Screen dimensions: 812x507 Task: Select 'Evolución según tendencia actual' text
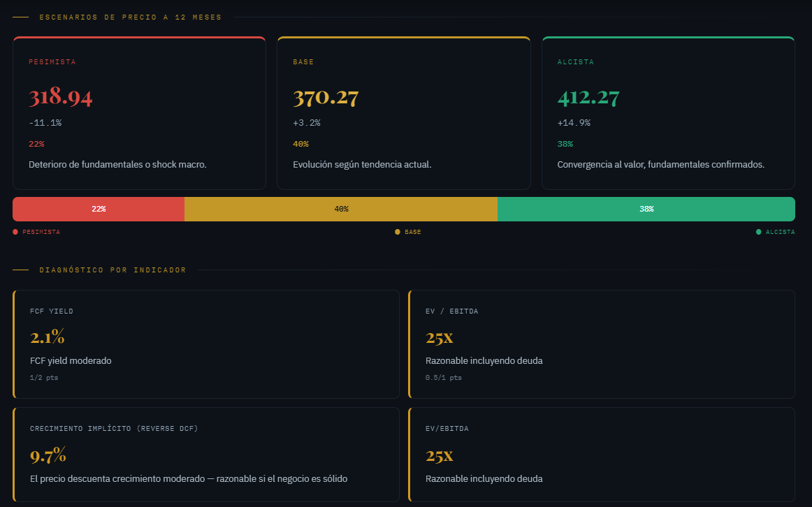(x=362, y=165)
